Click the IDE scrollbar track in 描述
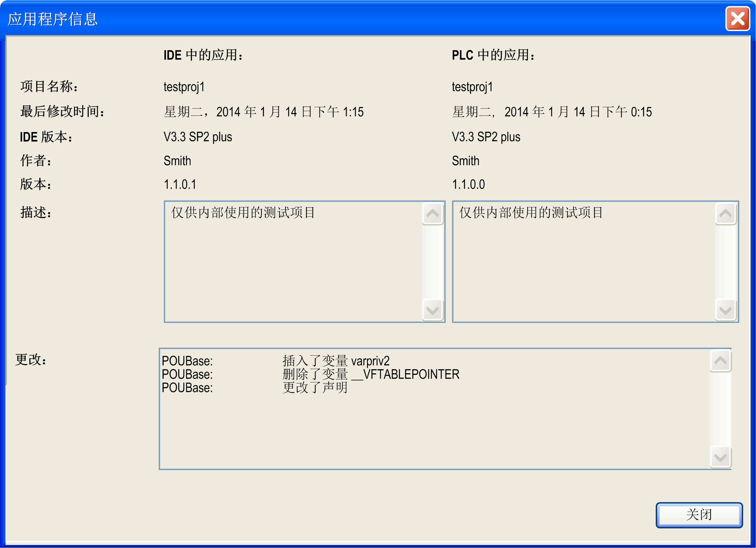756x548 pixels. pos(432,262)
